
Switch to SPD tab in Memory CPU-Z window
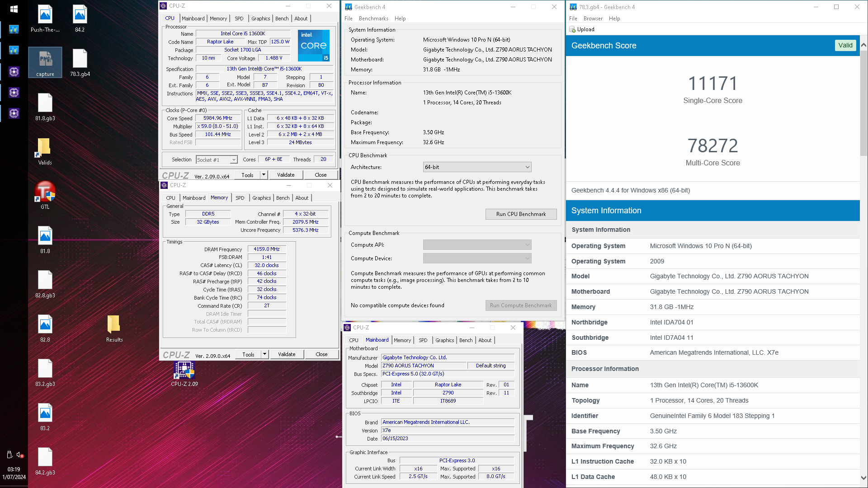pyautogui.click(x=240, y=198)
